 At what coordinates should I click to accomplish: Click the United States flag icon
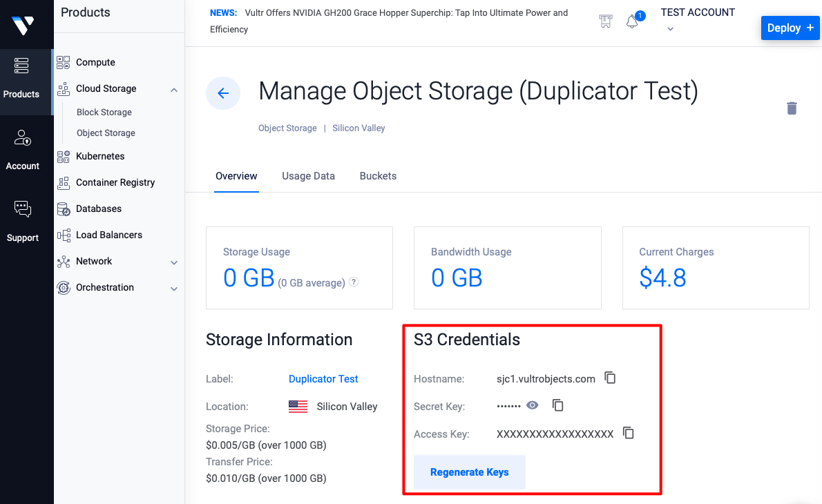click(298, 407)
